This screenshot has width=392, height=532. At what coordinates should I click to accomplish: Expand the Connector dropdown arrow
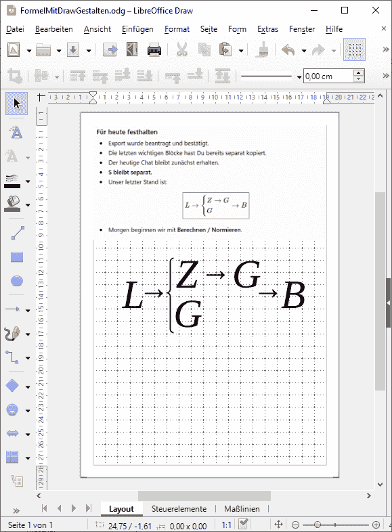28,358
